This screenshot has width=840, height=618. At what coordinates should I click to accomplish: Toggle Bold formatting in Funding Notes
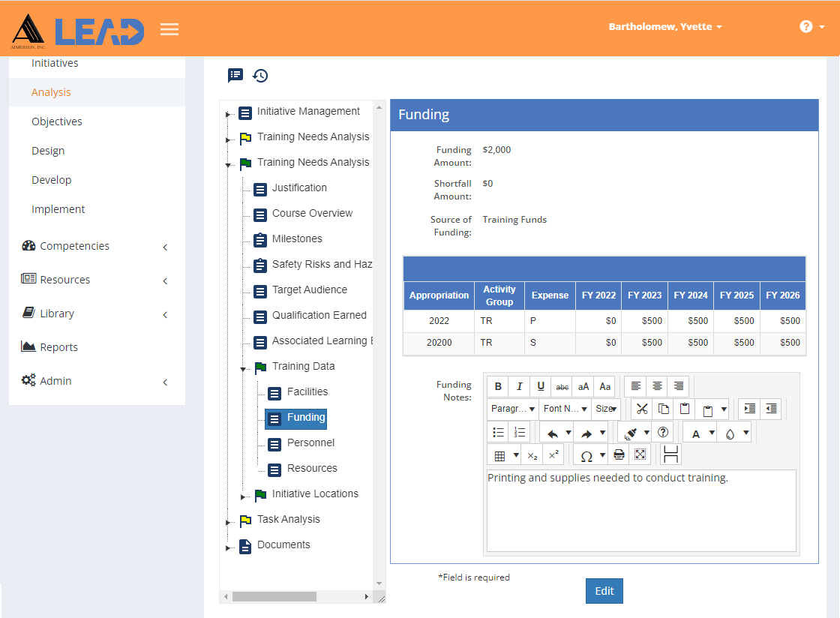[x=498, y=386]
